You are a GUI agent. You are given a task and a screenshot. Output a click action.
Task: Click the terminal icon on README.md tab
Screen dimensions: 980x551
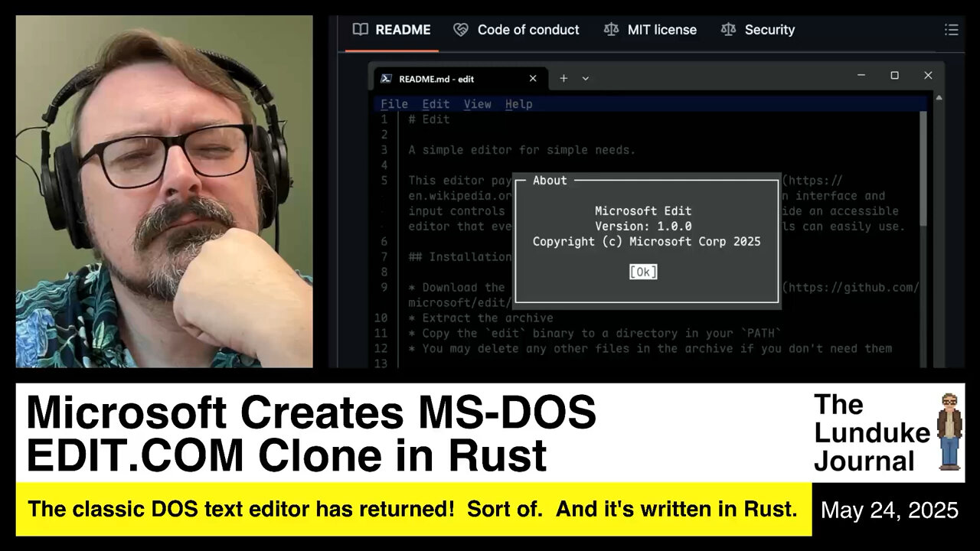(387, 78)
